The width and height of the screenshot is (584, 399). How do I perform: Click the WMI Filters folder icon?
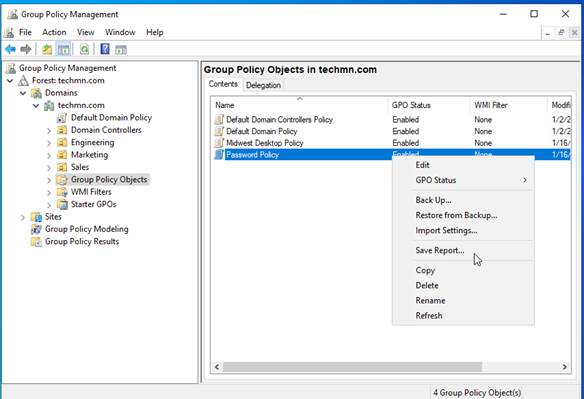click(62, 192)
